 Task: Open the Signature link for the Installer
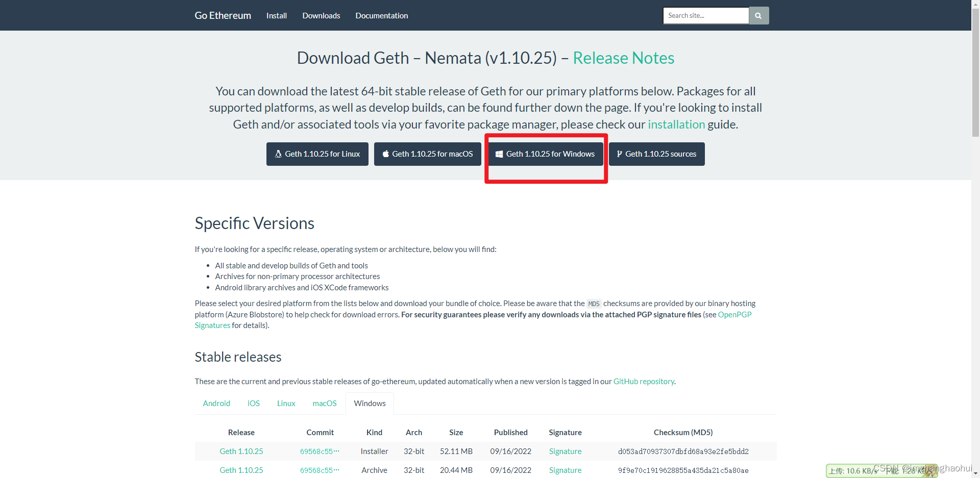click(x=565, y=451)
